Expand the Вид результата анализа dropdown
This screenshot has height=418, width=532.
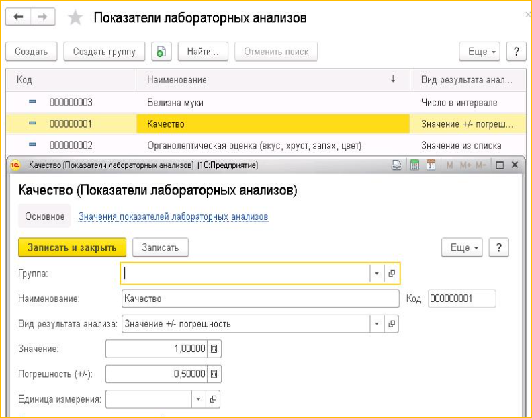tap(377, 324)
